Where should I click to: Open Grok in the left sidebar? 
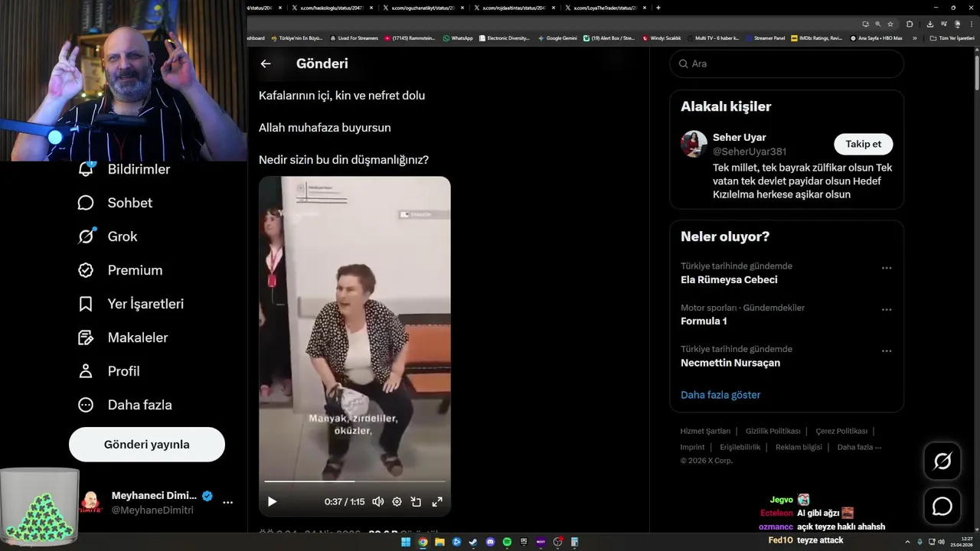pos(108,236)
